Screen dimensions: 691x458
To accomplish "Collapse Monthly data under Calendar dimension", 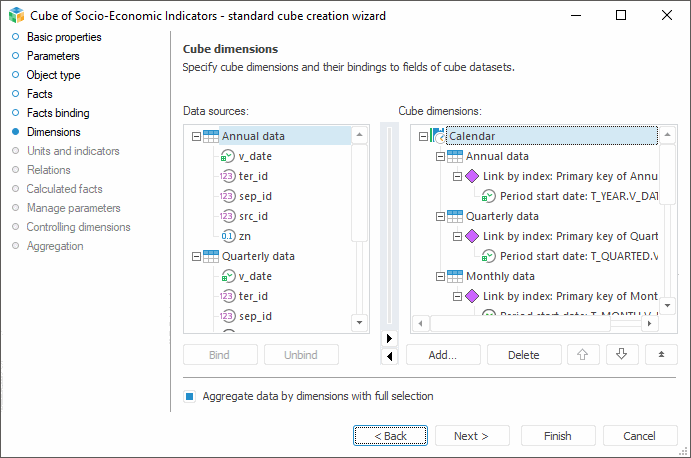I will [441, 276].
